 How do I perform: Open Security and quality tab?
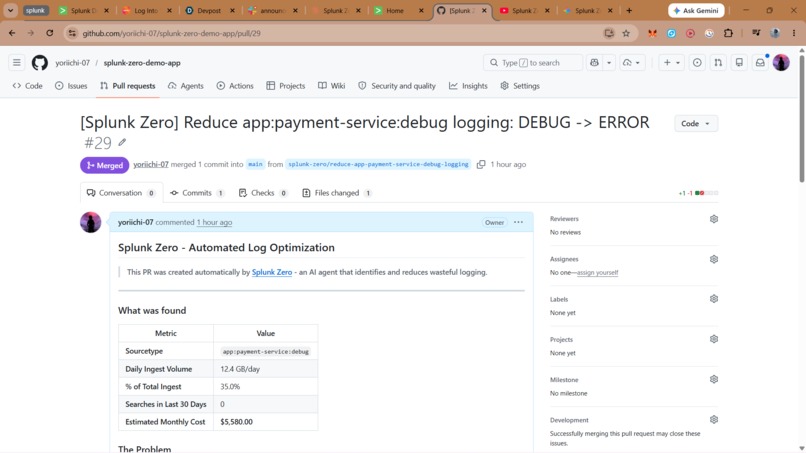397,86
